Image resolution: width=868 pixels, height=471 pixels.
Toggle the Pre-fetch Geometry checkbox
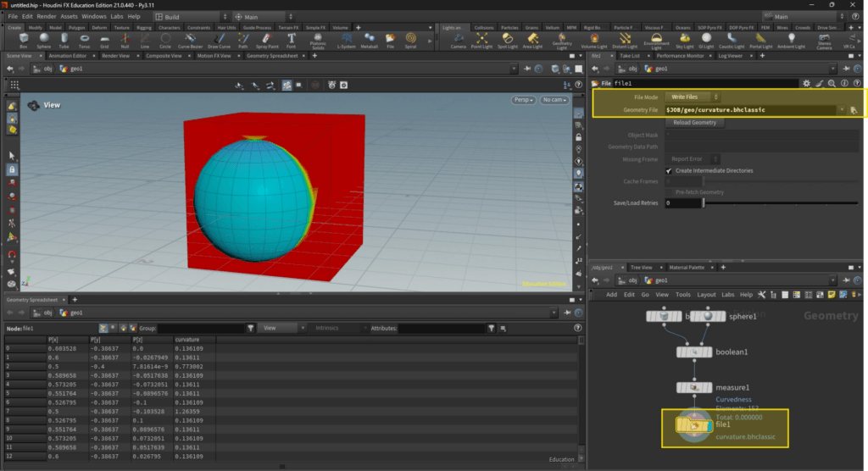pos(669,192)
